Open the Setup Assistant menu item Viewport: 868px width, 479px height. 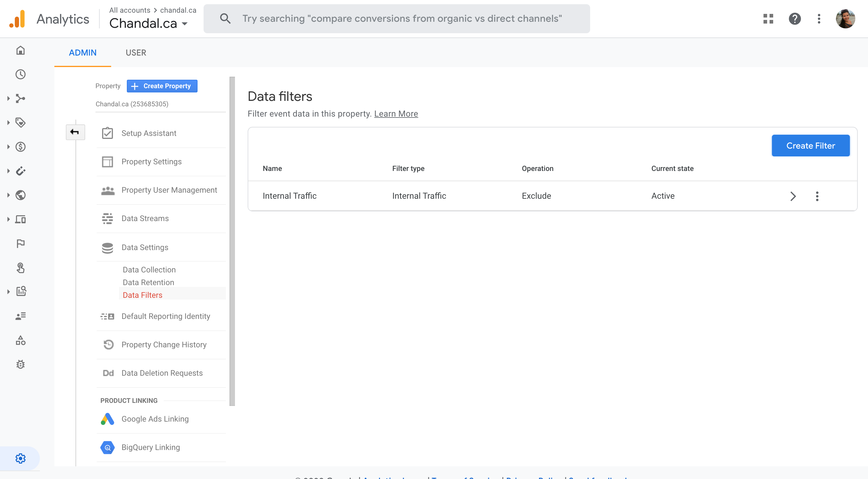tap(149, 133)
